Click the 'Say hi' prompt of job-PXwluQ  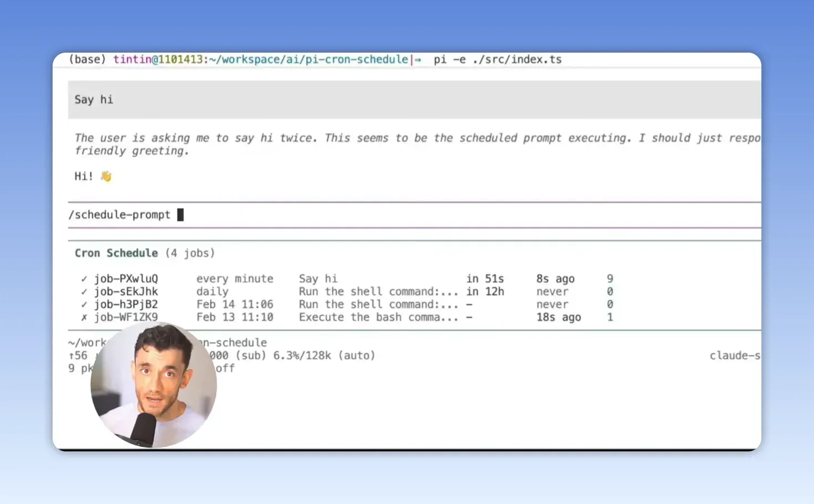point(318,279)
